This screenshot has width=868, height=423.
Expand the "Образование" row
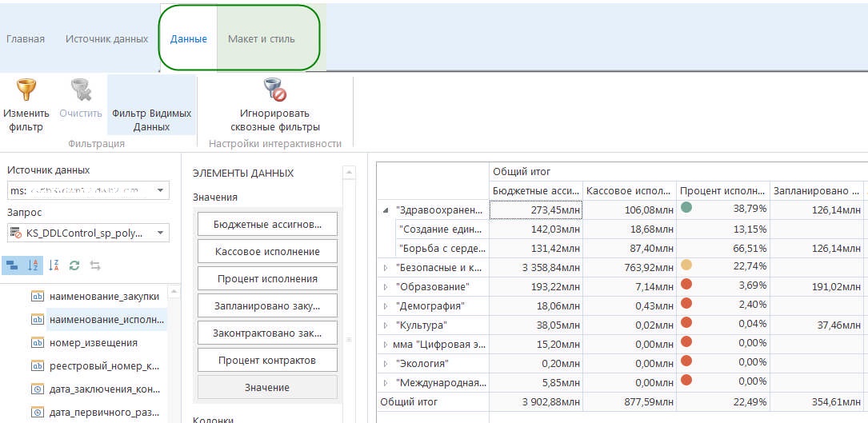pyautogui.click(x=386, y=286)
